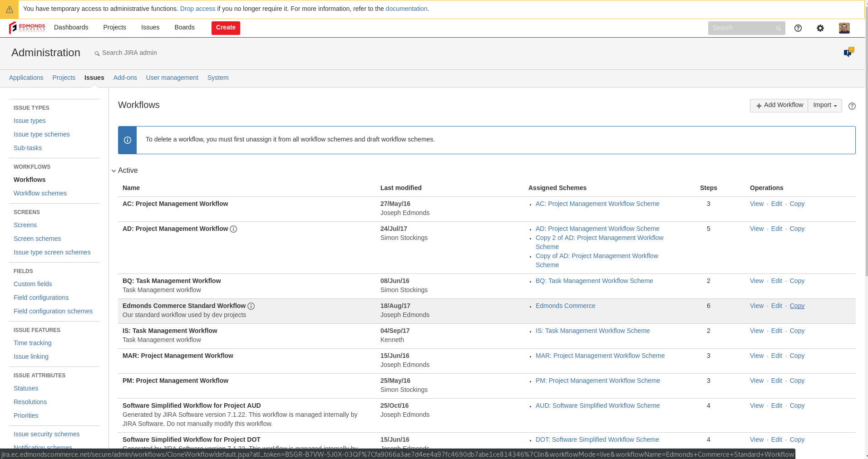View the AC: Project Management Workflow

(757, 204)
